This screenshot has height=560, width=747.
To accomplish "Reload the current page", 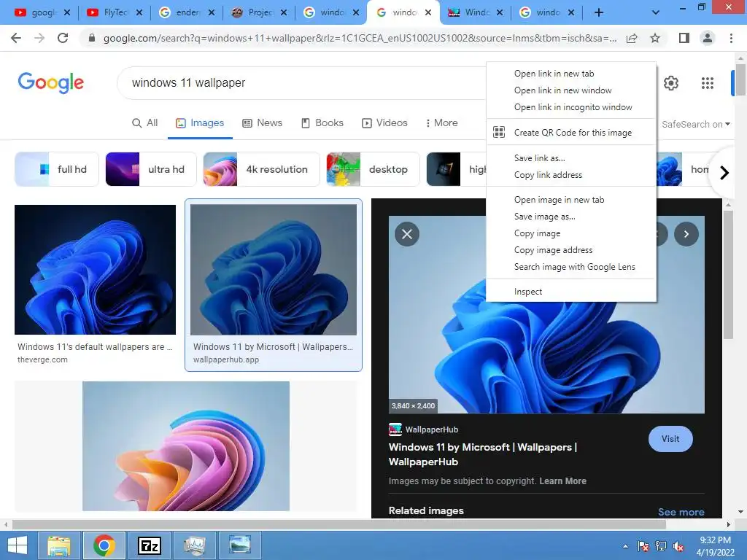I will [63, 38].
